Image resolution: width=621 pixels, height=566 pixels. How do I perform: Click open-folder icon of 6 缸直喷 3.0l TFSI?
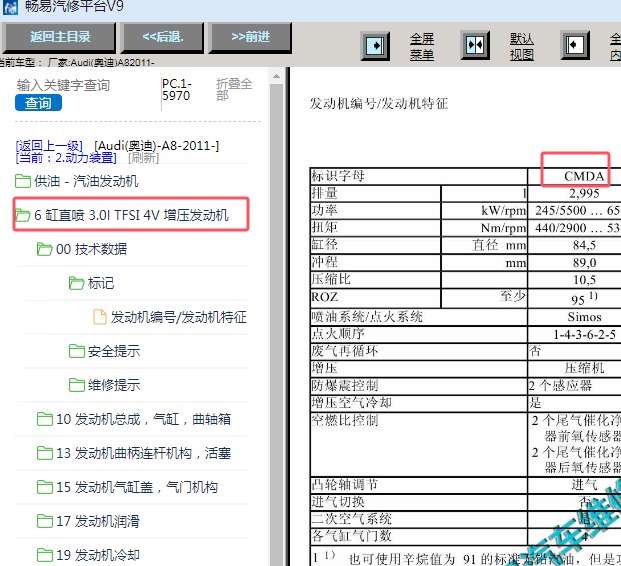(23, 215)
